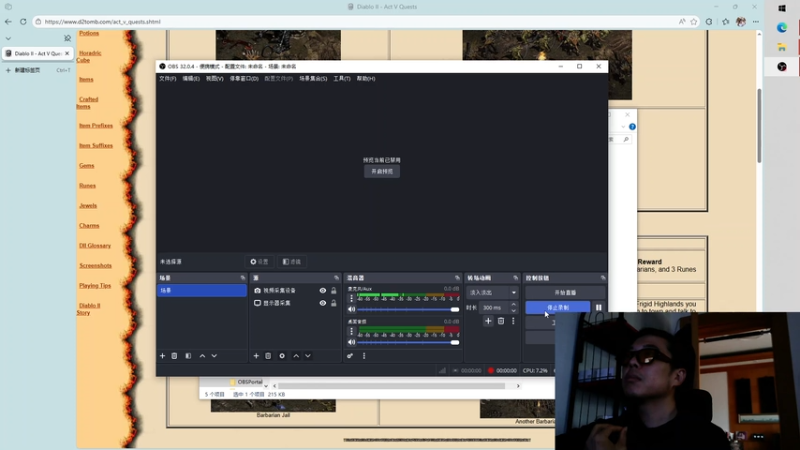Lock the display capture source

coord(334,303)
